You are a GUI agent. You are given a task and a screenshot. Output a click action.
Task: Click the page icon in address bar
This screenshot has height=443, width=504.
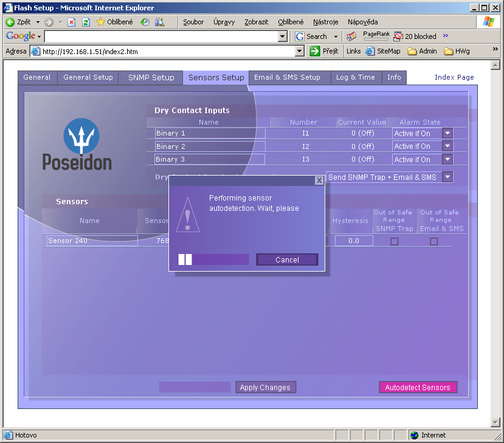tap(35, 51)
